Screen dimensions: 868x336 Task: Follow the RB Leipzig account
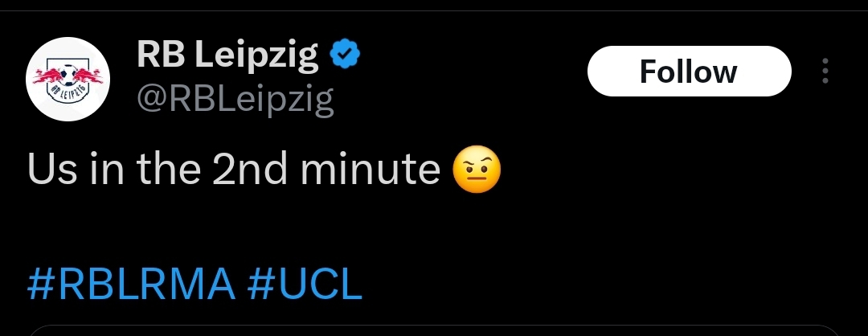(x=690, y=72)
